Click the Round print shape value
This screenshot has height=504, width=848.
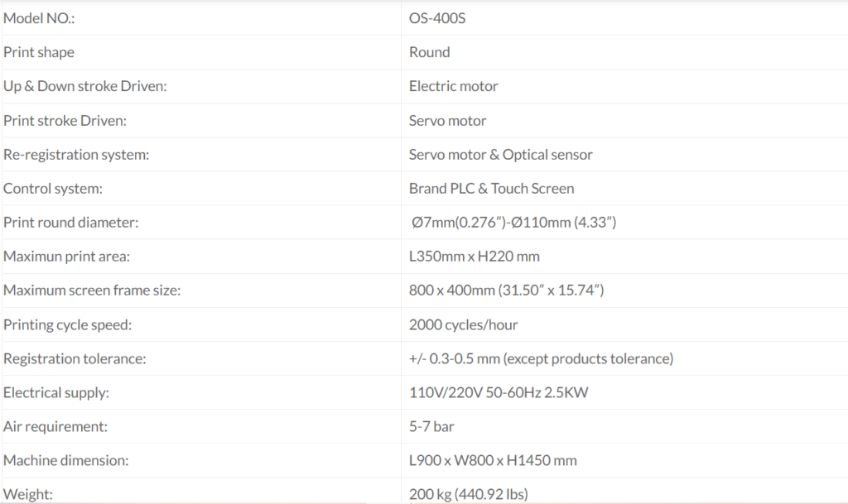(x=429, y=52)
